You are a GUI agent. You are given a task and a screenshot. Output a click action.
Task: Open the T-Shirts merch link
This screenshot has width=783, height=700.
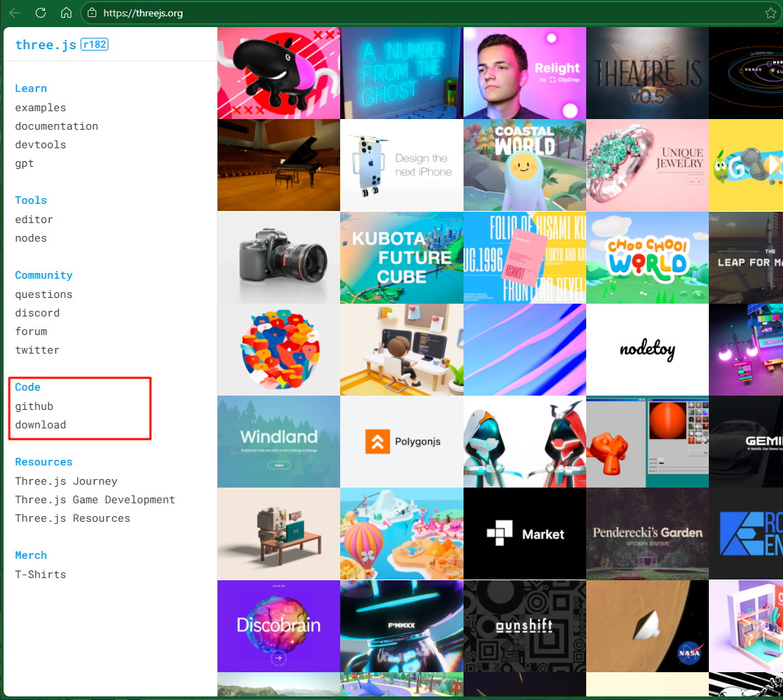(41, 575)
